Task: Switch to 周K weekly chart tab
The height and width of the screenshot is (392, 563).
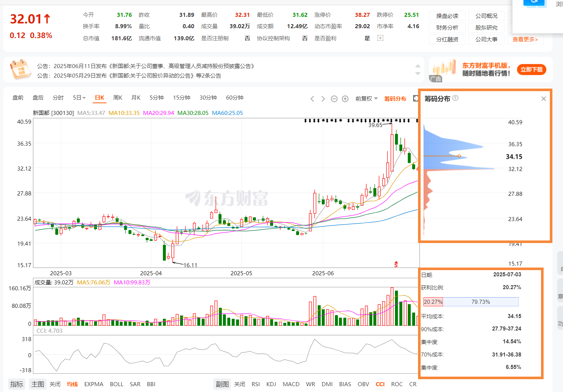Action: [x=118, y=98]
